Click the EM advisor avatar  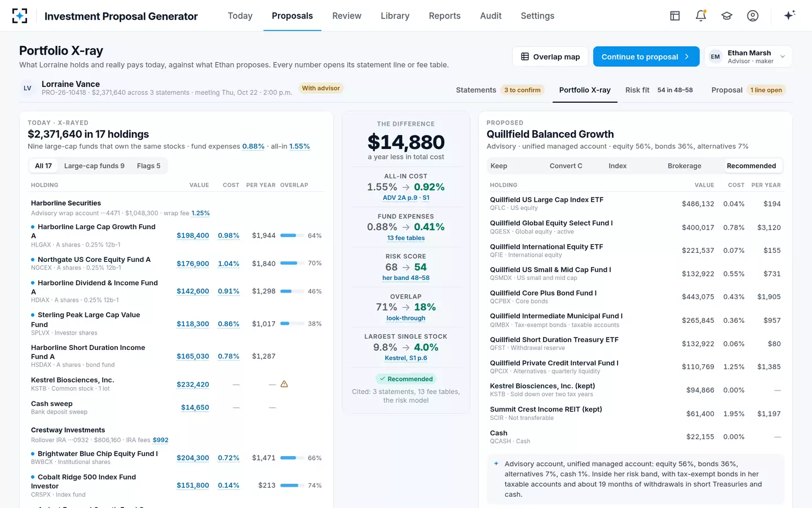pyautogui.click(x=715, y=56)
